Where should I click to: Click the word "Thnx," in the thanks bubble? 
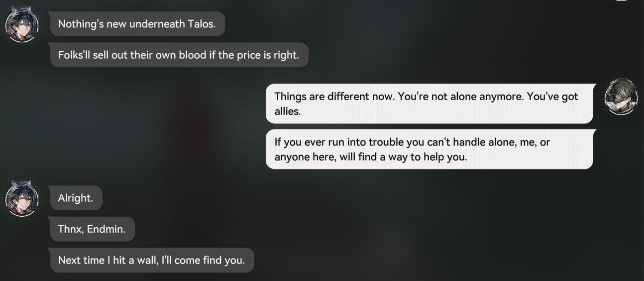coord(70,229)
